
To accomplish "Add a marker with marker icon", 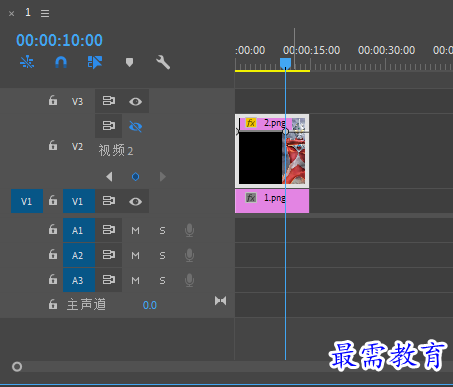I will [129, 62].
